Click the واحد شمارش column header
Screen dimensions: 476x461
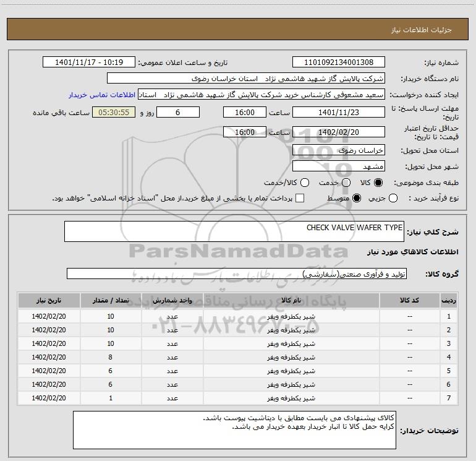[x=172, y=300]
